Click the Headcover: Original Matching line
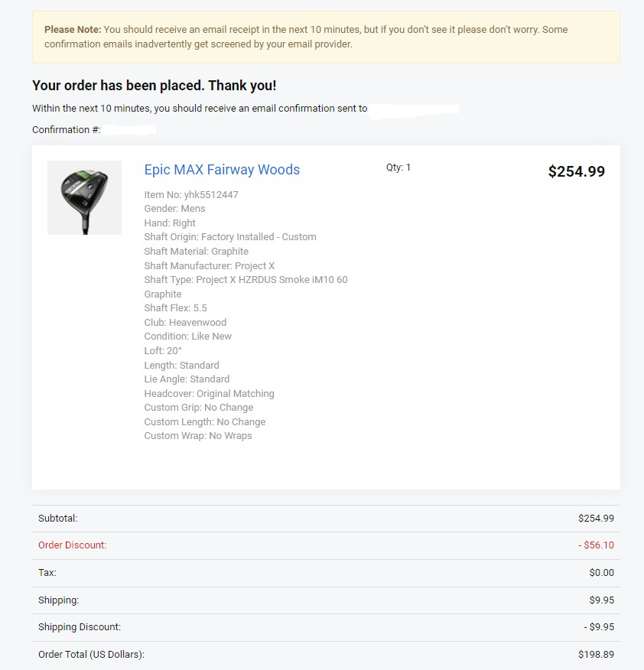Screen dimensions: 644x670 pyautogui.click(x=209, y=394)
